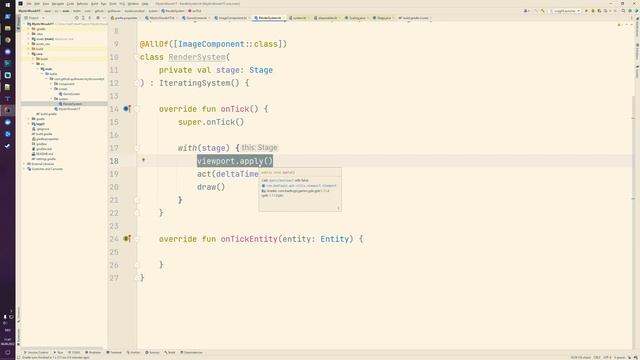640x360 pixels.
Task: Expand the External Libraries node
Action: [24, 164]
